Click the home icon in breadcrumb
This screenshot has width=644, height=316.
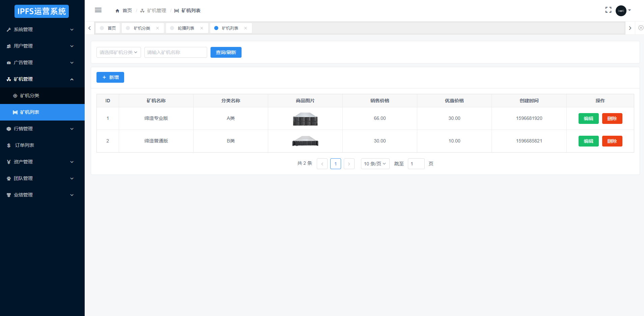point(117,11)
